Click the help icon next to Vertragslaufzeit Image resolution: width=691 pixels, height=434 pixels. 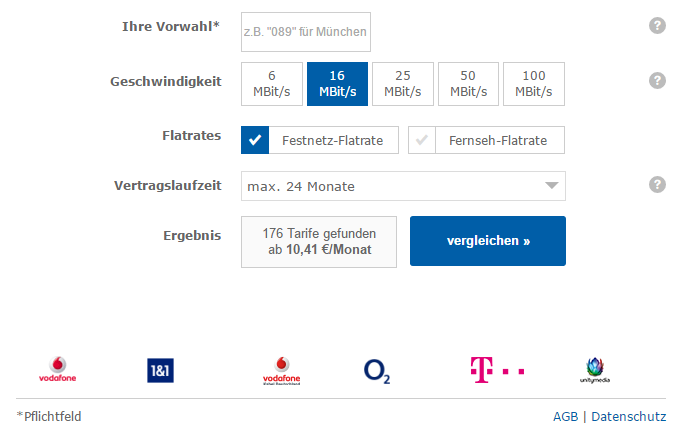[x=657, y=185]
